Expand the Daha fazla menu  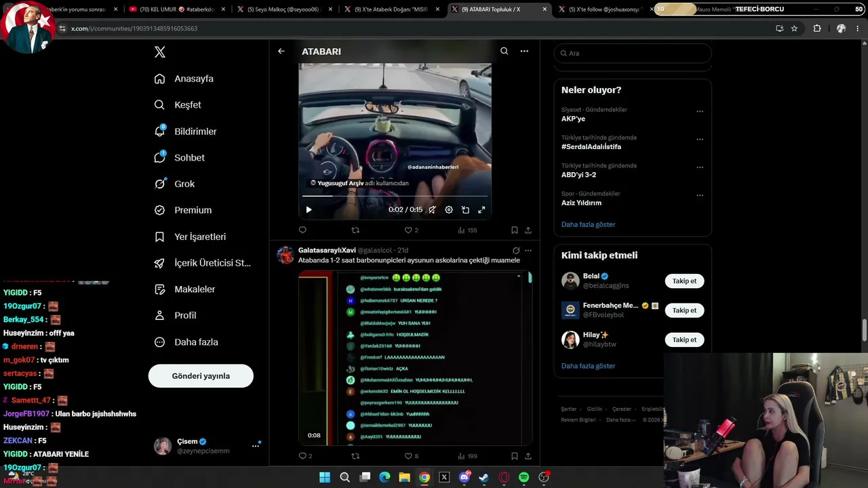(186, 342)
